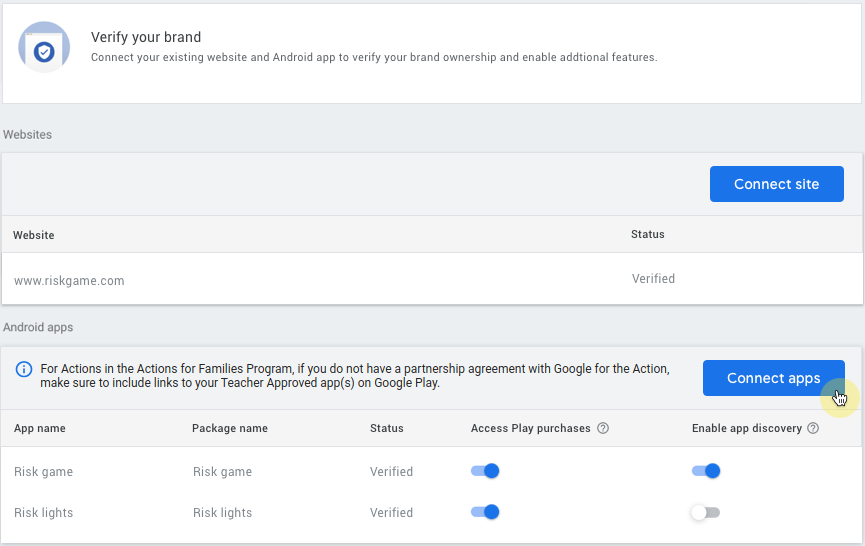This screenshot has width=865, height=546.
Task: Open help icon beside Access Play purchases
Action: tap(603, 428)
